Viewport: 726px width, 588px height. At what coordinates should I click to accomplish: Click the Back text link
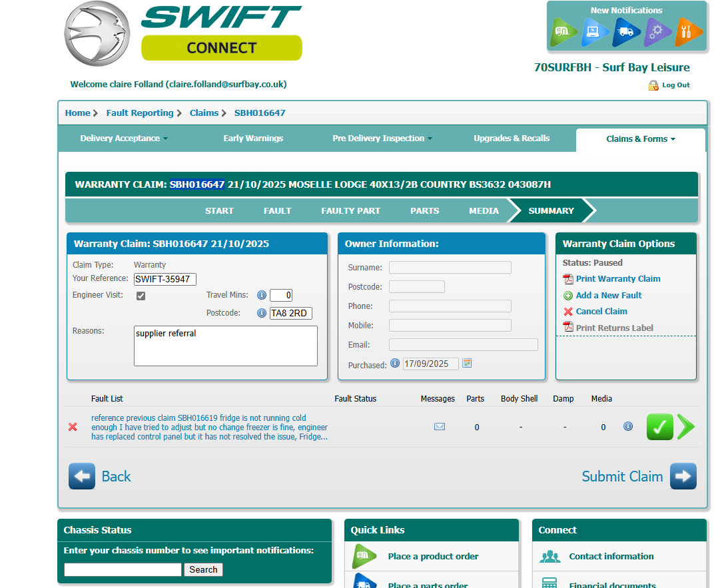point(116,476)
